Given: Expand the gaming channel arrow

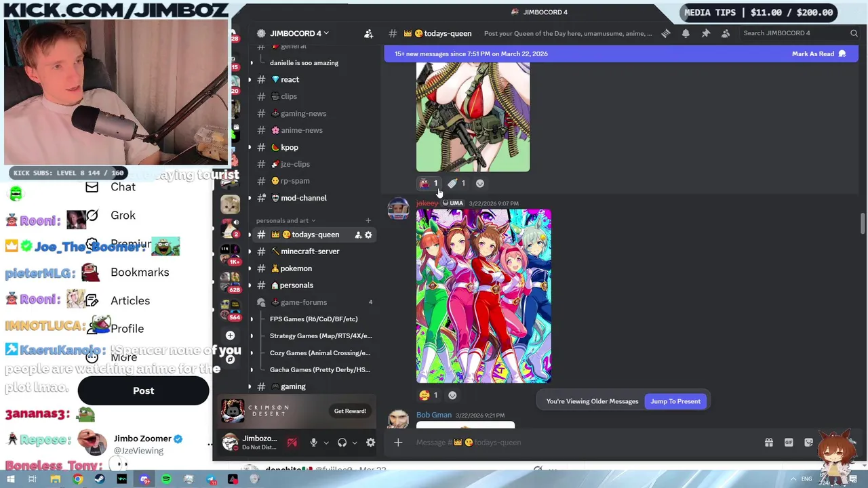Looking at the screenshot, I should tap(250, 386).
